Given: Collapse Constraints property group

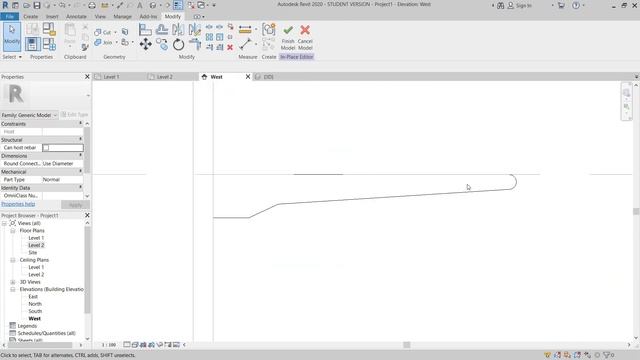Looking at the screenshot, I should [x=80, y=124].
